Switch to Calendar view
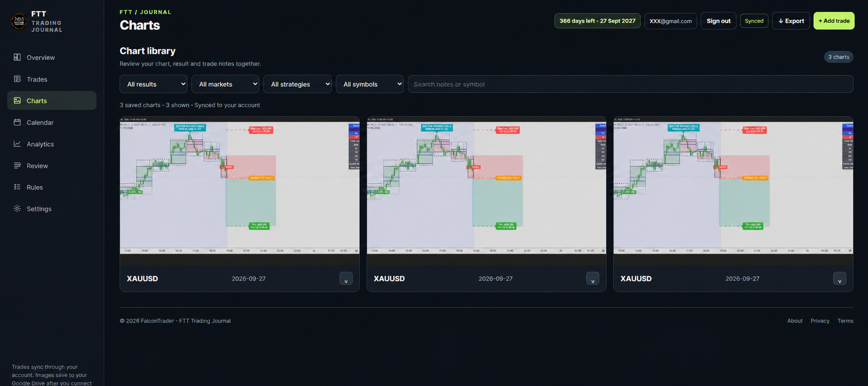Image resolution: width=868 pixels, height=386 pixels. [x=52, y=122]
